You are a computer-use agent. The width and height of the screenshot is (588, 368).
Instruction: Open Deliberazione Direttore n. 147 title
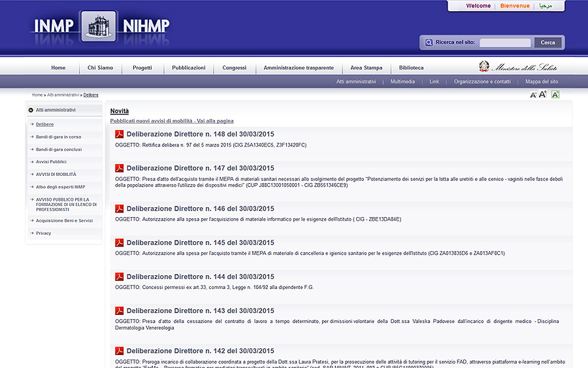click(201, 169)
